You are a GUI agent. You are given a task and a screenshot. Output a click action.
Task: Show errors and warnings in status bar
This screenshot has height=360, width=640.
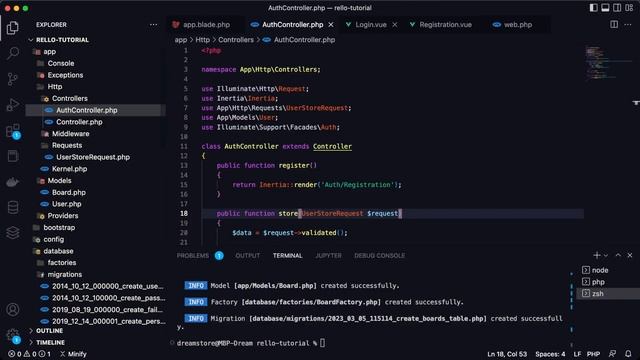coord(29,354)
